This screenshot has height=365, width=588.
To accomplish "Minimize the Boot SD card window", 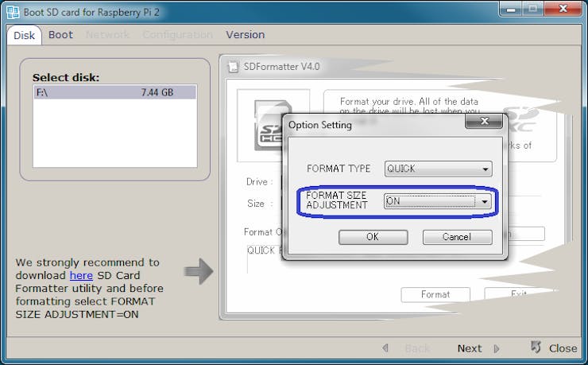I will pos(510,9).
